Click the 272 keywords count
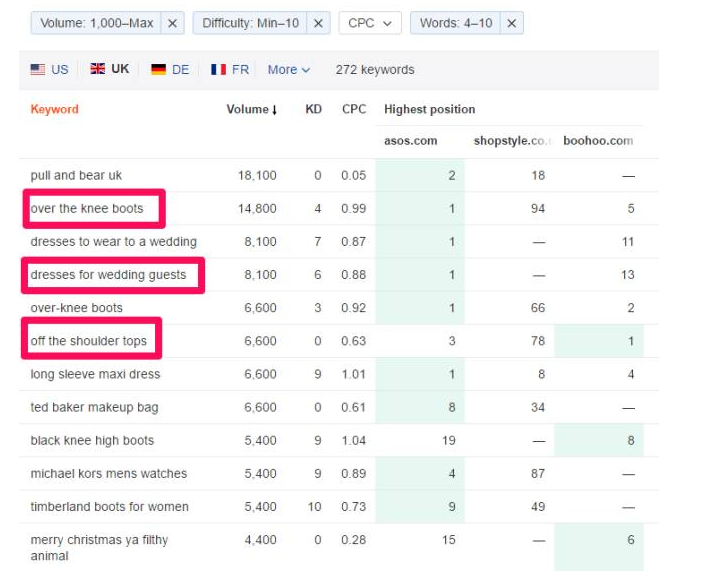 click(375, 70)
